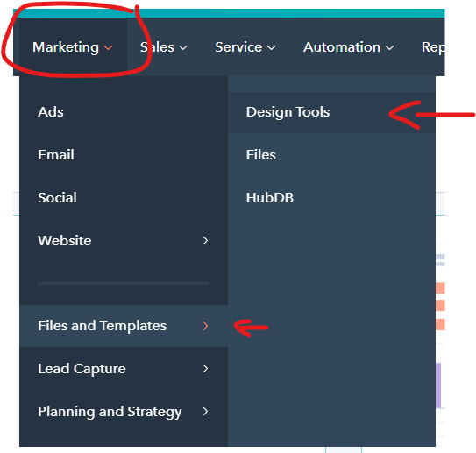Viewport: 476px width, 453px height.
Task: Expand the Lead Capture submenu
Action: [124, 369]
